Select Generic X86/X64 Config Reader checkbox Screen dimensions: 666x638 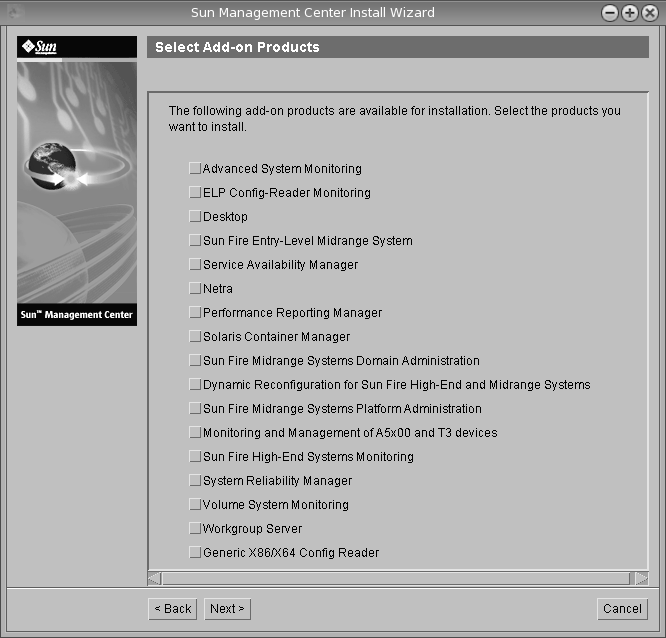(195, 552)
